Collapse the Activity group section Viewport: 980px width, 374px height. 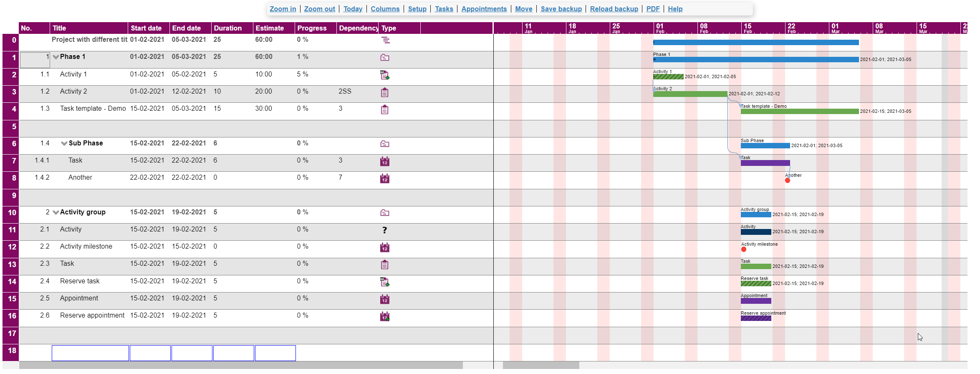56,213
